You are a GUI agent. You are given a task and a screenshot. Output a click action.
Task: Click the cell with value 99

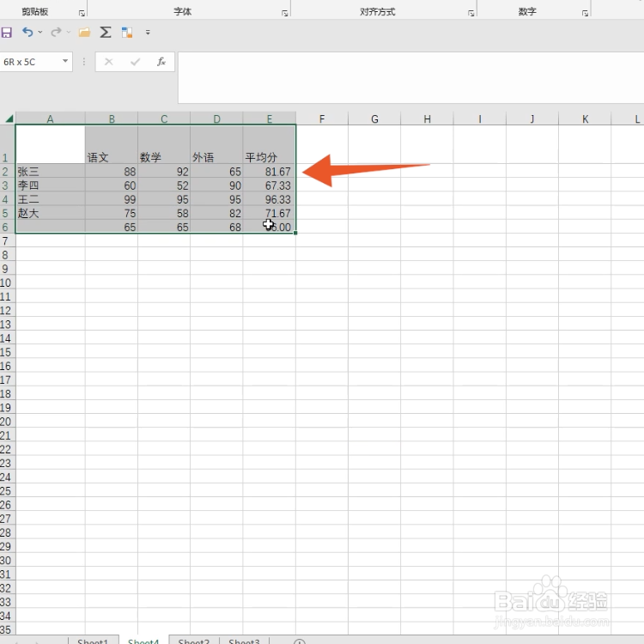(x=112, y=199)
